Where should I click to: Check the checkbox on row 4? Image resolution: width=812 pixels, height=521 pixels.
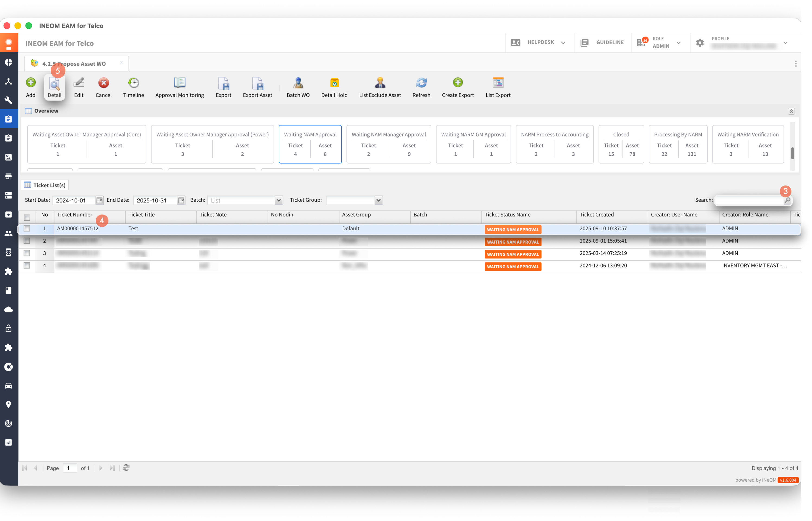27,266
